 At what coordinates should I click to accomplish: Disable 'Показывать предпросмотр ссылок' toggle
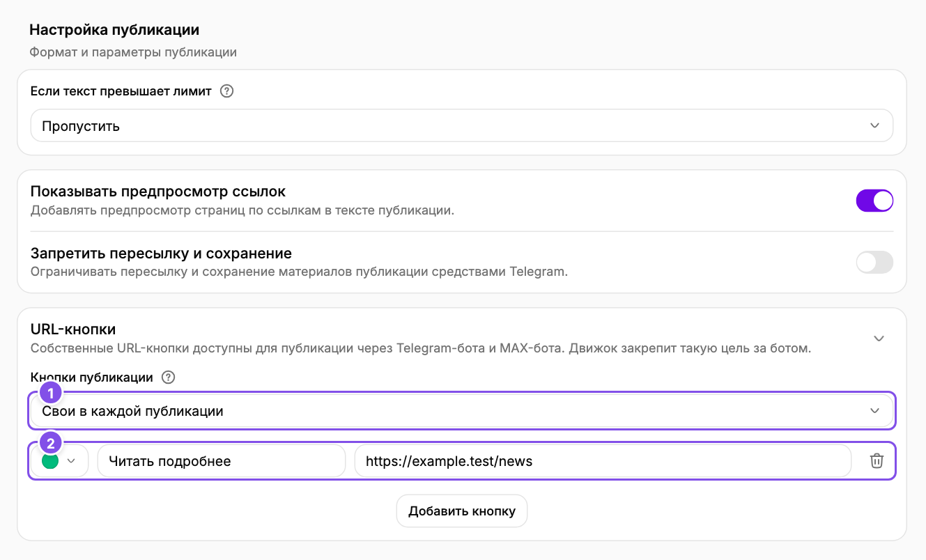(874, 201)
